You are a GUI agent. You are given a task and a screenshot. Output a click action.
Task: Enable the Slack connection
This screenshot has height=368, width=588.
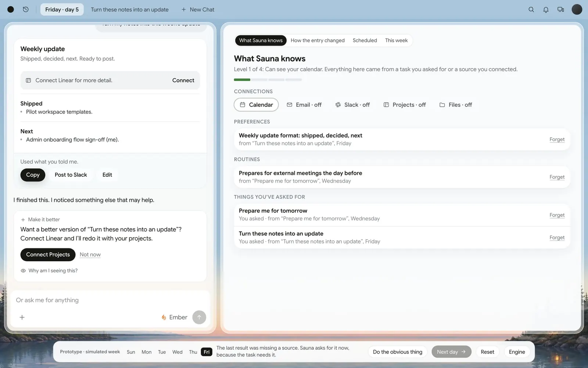[x=352, y=105]
